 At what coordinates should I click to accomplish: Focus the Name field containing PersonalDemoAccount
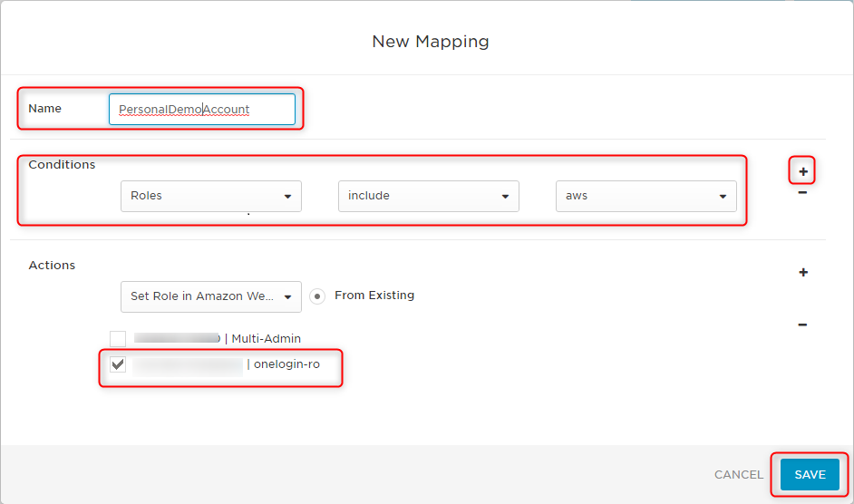click(202, 109)
